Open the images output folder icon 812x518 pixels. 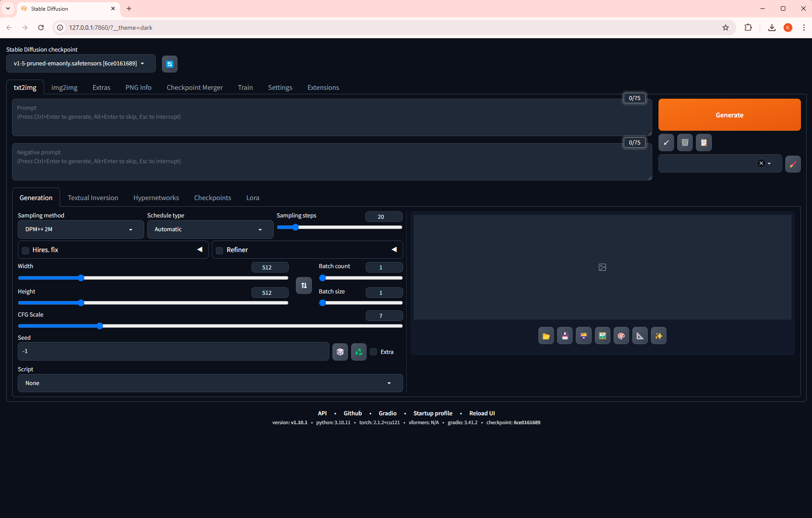pos(546,336)
